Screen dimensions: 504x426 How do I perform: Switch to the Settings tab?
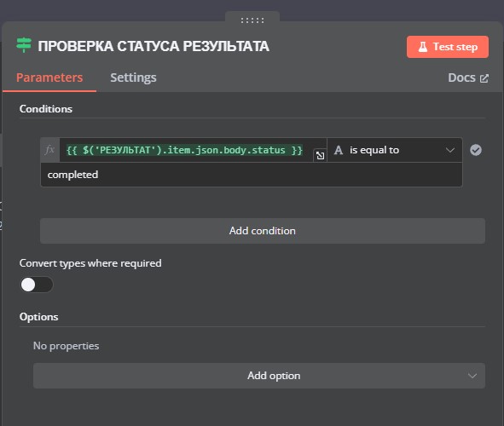133,78
